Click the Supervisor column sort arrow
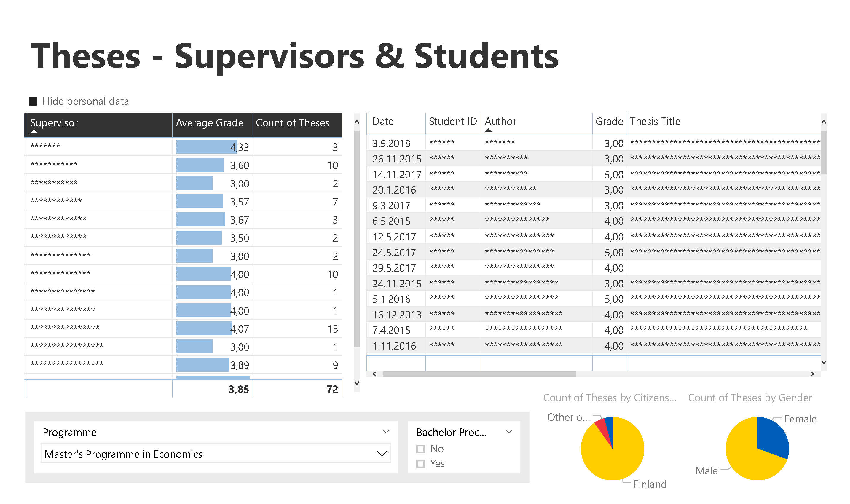Image resolution: width=850 pixels, height=504 pixels. tap(34, 132)
